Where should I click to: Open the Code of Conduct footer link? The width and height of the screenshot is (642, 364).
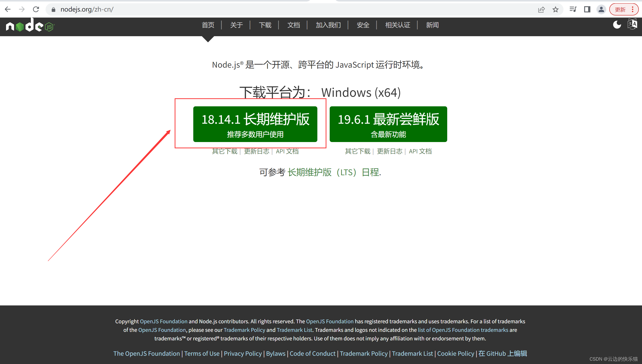coord(313,353)
